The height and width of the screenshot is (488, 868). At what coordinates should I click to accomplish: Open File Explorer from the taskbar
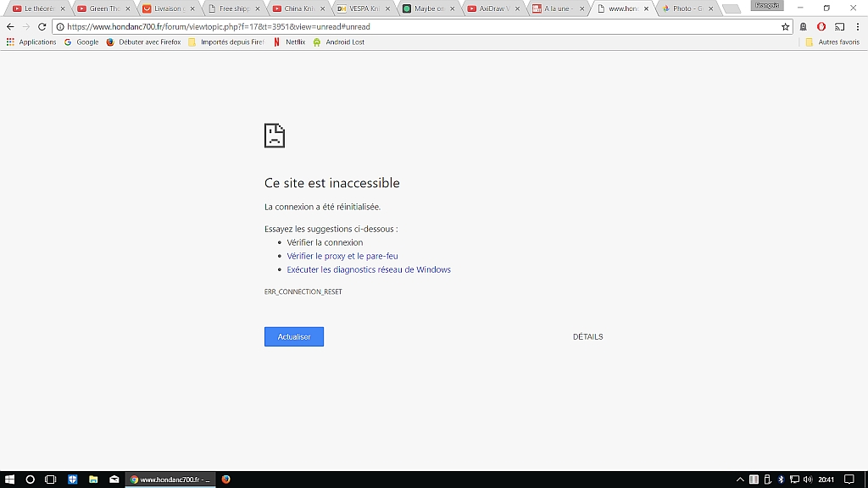coord(93,480)
